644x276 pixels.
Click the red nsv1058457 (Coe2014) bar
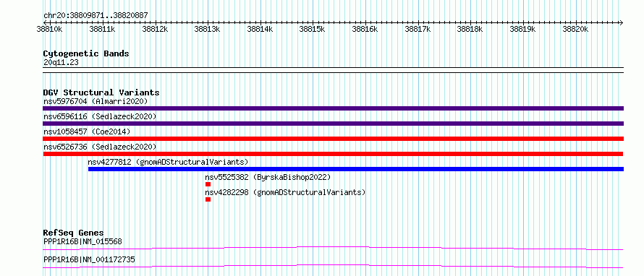click(333, 139)
